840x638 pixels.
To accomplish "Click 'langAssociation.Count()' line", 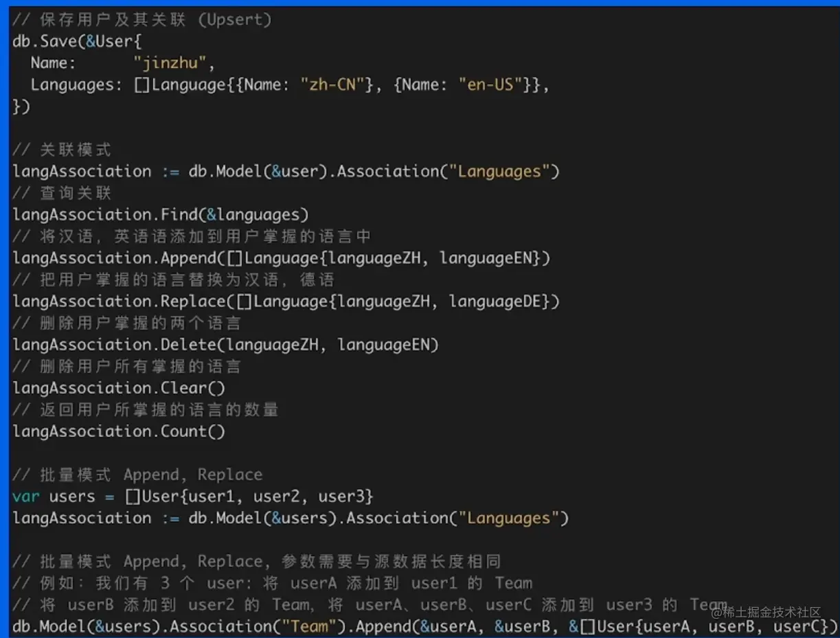I will pos(119,431).
